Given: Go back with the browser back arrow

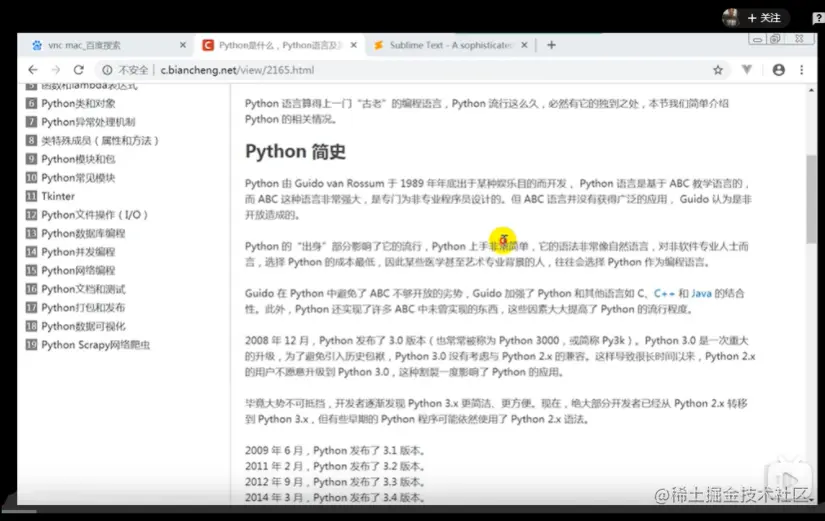Looking at the screenshot, I should [x=33, y=69].
